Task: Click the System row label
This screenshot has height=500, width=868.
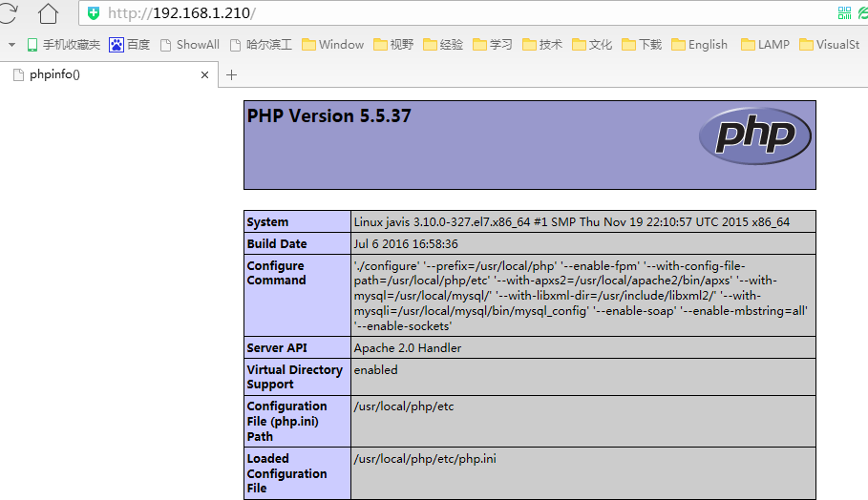Action: [267, 221]
